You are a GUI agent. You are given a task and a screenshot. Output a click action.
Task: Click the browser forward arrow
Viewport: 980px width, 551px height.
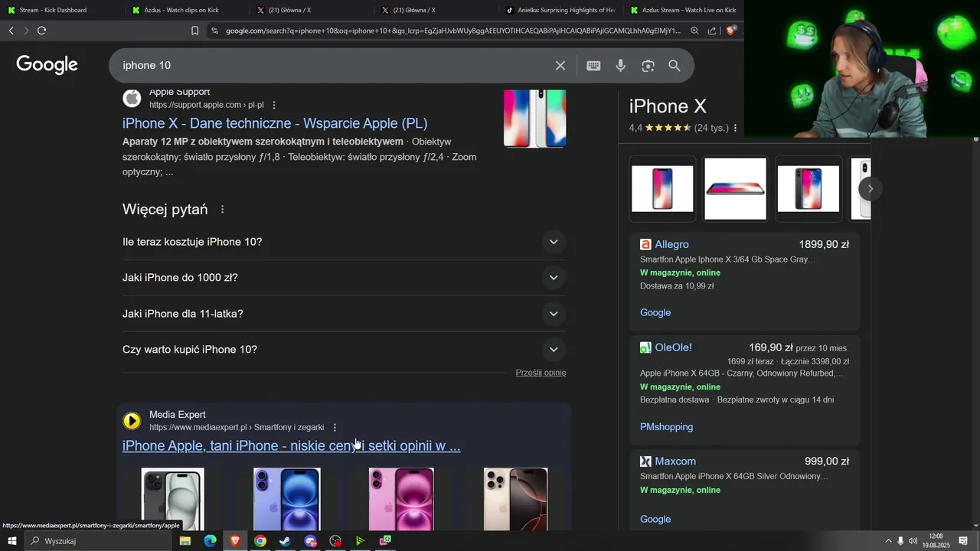pyautogui.click(x=26, y=31)
